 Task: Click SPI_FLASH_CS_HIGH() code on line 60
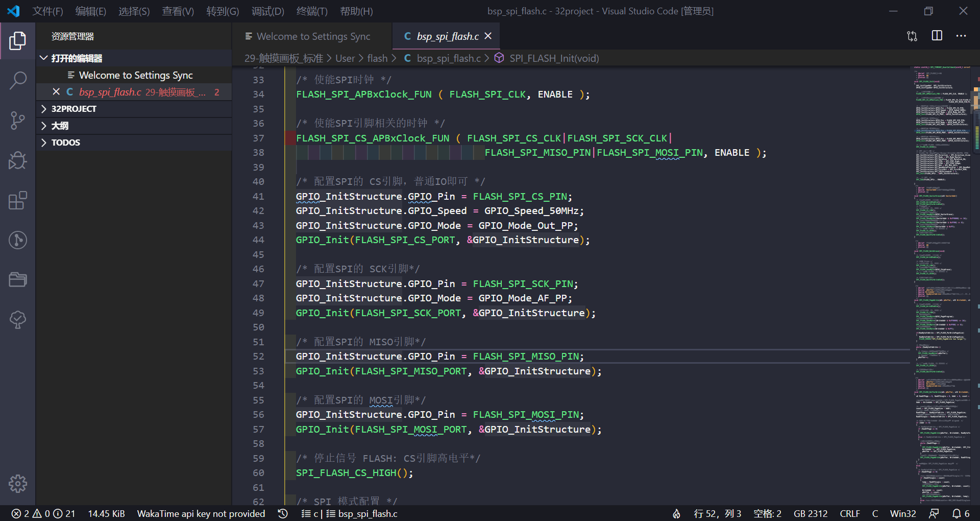click(354, 472)
